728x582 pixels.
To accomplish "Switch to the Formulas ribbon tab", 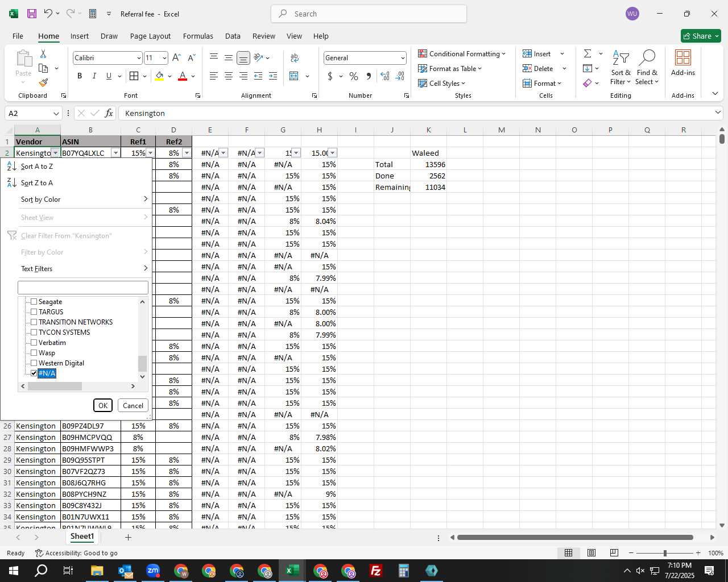I will point(198,36).
